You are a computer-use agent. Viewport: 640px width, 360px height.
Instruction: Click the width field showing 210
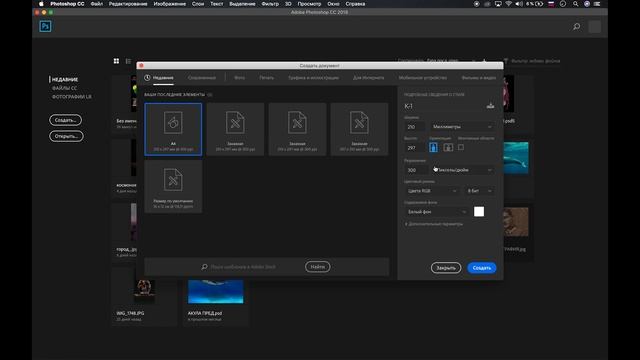point(415,127)
